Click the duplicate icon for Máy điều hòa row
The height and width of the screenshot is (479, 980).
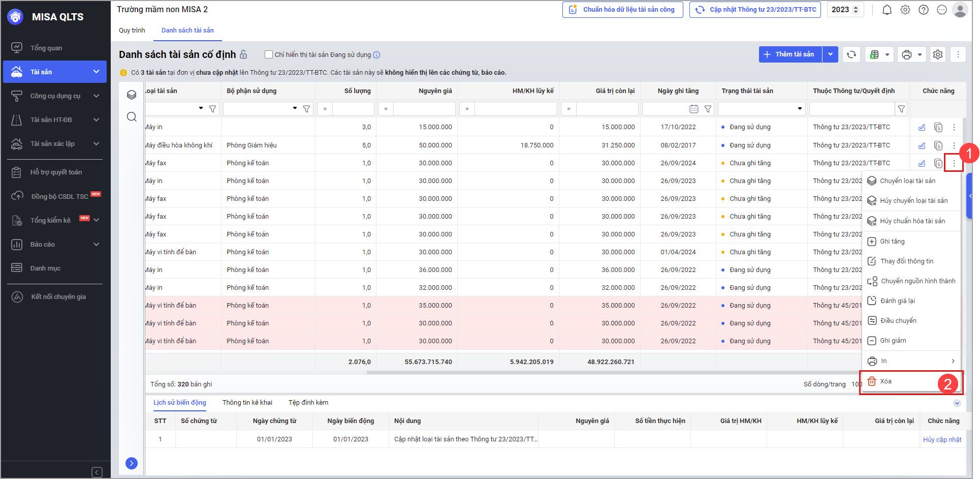[938, 145]
